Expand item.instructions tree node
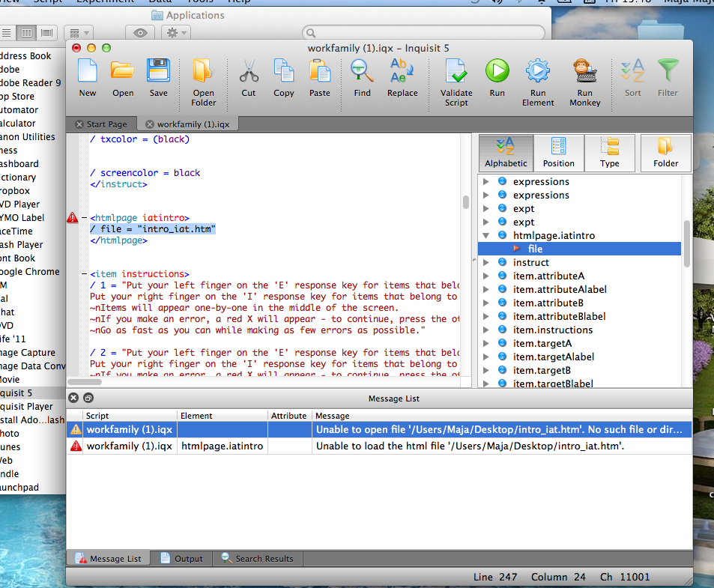 pyautogui.click(x=486, y=330)
